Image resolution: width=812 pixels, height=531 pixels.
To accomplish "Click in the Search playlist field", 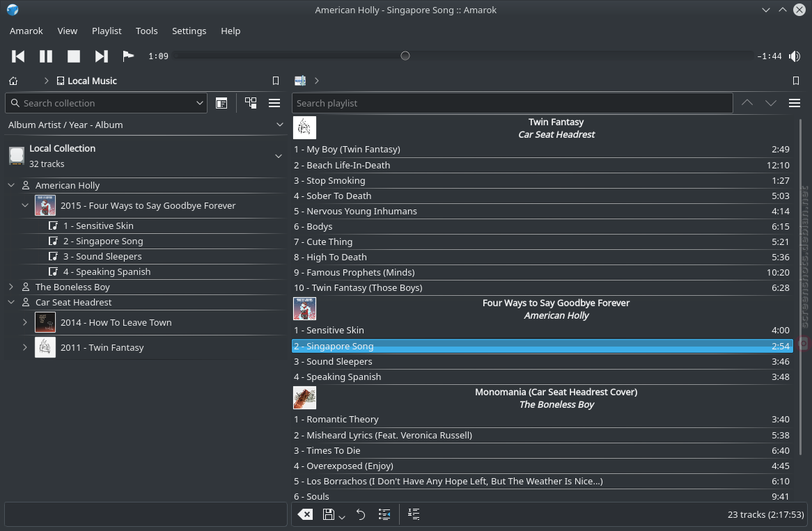I will point(512,103).
